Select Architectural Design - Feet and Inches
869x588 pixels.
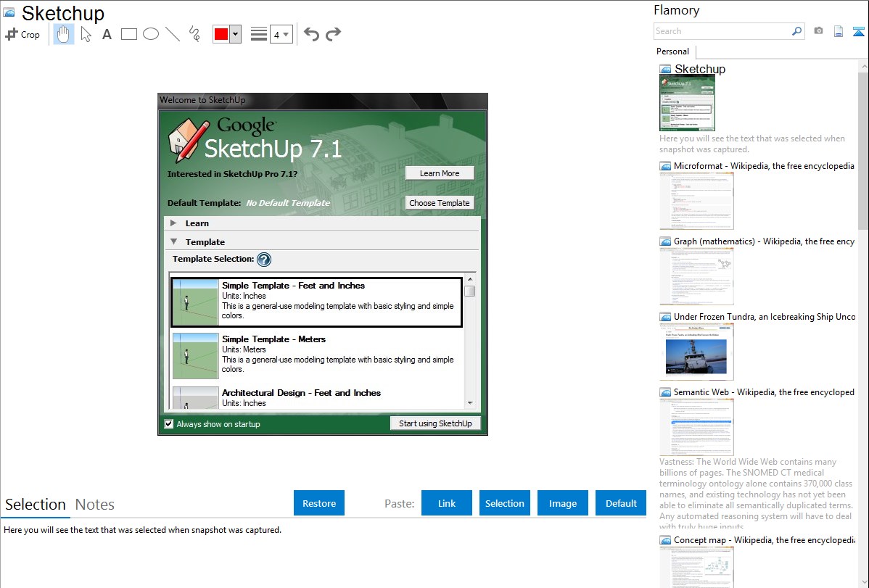pyautogui.click(x=316, y=397)
